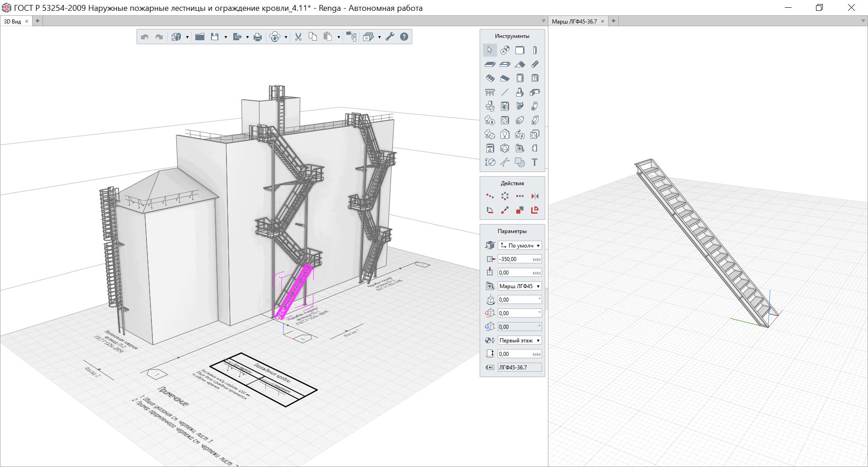Choose the Wall tool
Screen dimensions: 868x467
[520, 50]
